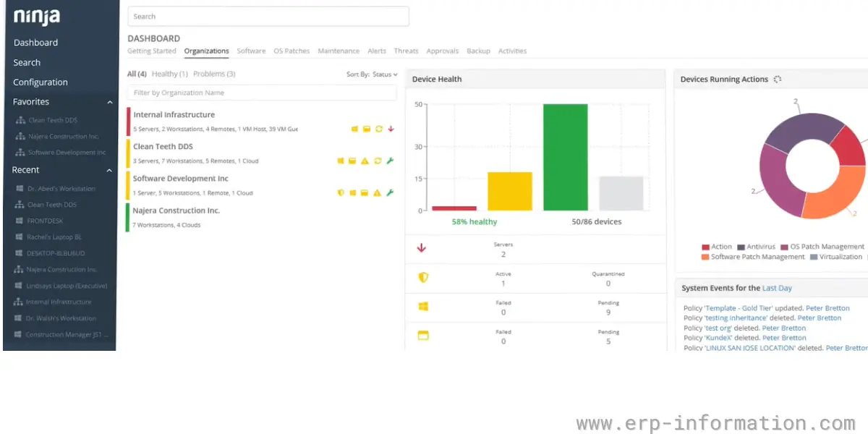Viewport: 868px width, 434px height.
Task: Click the Antivirus legend color swatch
Action: 741,247
